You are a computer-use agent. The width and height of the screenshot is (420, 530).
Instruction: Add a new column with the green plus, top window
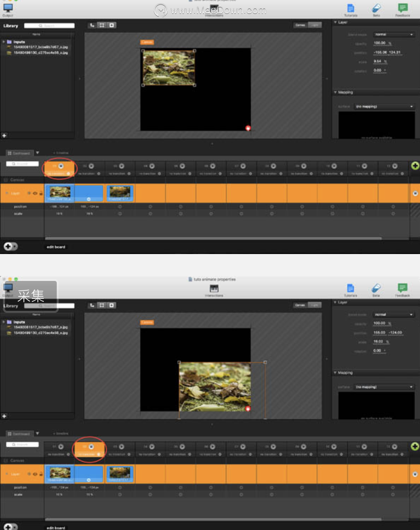pyautogui.click(x=415, y=165)
